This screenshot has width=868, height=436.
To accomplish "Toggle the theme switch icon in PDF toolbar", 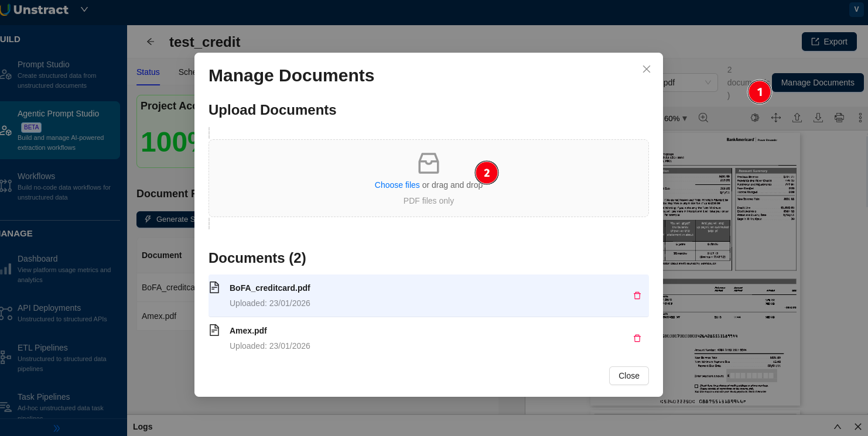I will (x=755, y=118).
